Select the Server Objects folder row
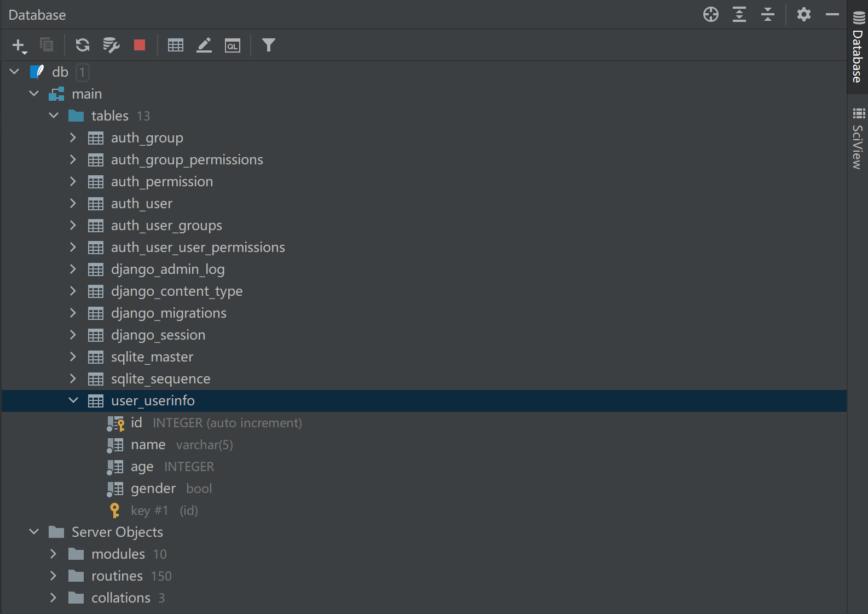Viewport: 868px width, 614px height. point(424,532)
